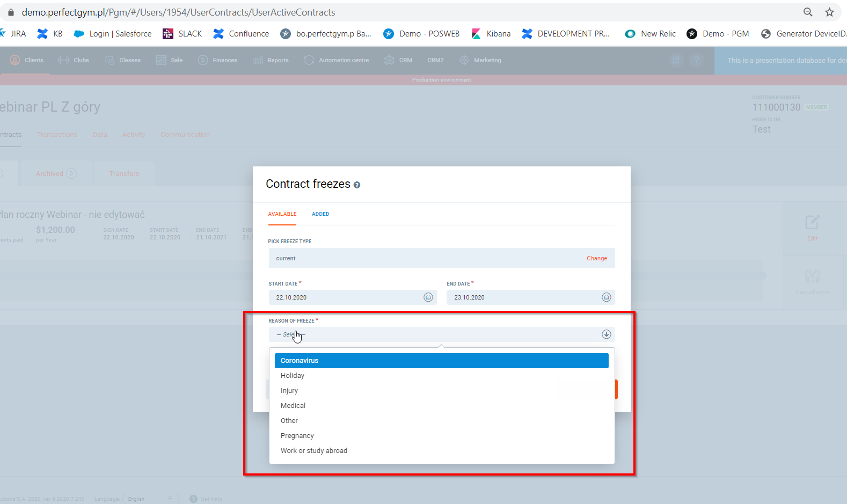Expand the Reason of freeze dropdown arrow
The width and height of the screenshot is (847, 504).
click(606, 334)
